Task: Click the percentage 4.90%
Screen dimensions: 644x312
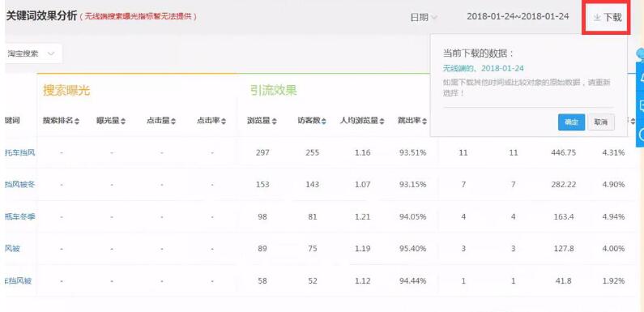Action: click(x=613, y=185)
